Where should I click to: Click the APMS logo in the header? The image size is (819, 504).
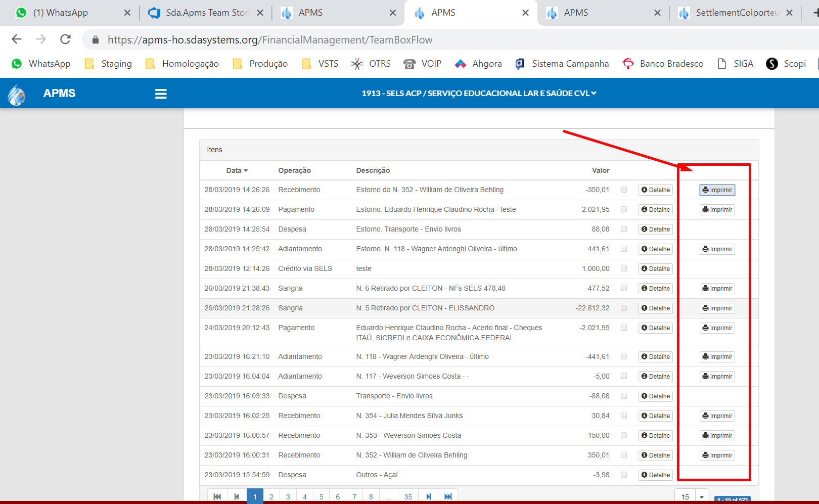tap(17, 94)
